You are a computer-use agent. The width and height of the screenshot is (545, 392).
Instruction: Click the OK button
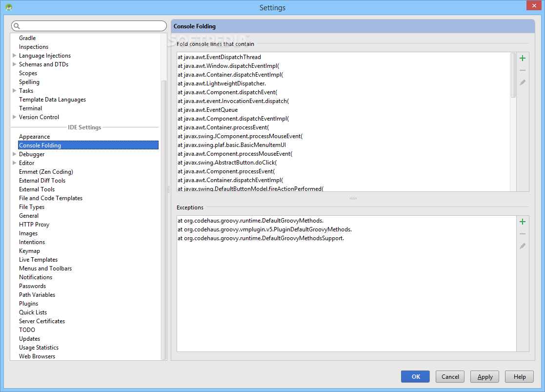415,376
